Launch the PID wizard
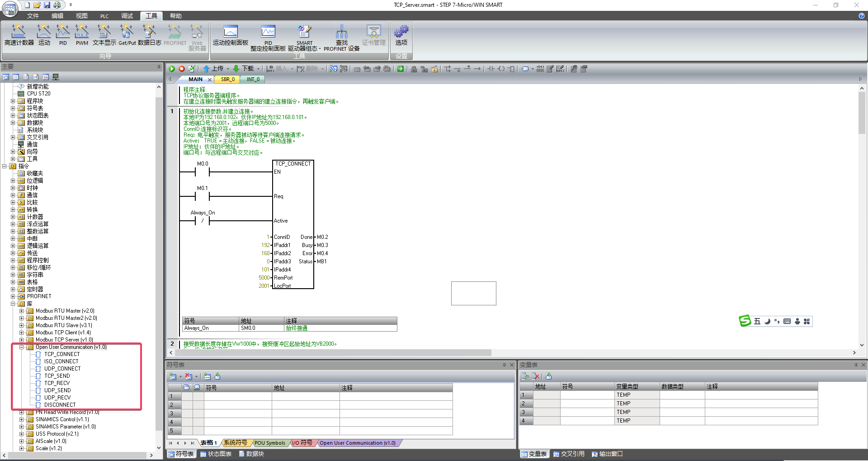This screenshot has height=461, width=868. [x=63, y=35]
